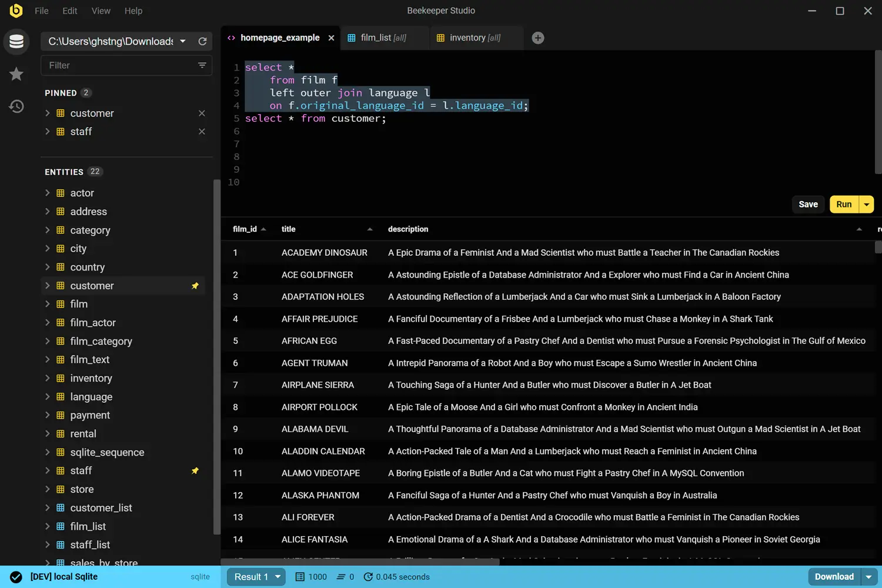Save the current query

(x=808, y=204)
